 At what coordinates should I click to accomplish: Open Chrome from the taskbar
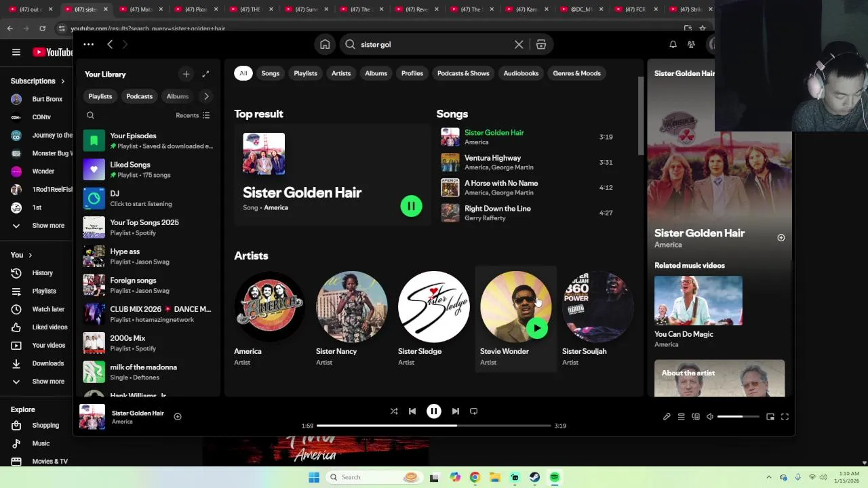(x=475, y=477)
